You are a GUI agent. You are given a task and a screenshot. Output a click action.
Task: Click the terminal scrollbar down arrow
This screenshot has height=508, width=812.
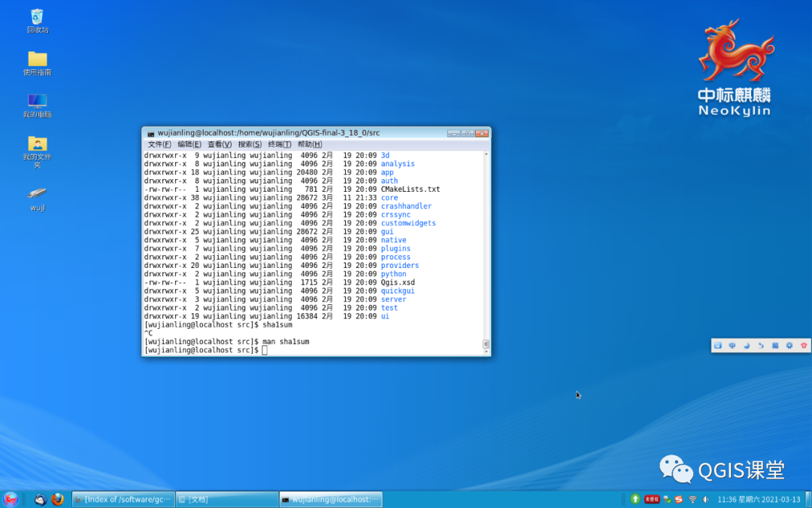pyautogui.click(x=486, y=352)
